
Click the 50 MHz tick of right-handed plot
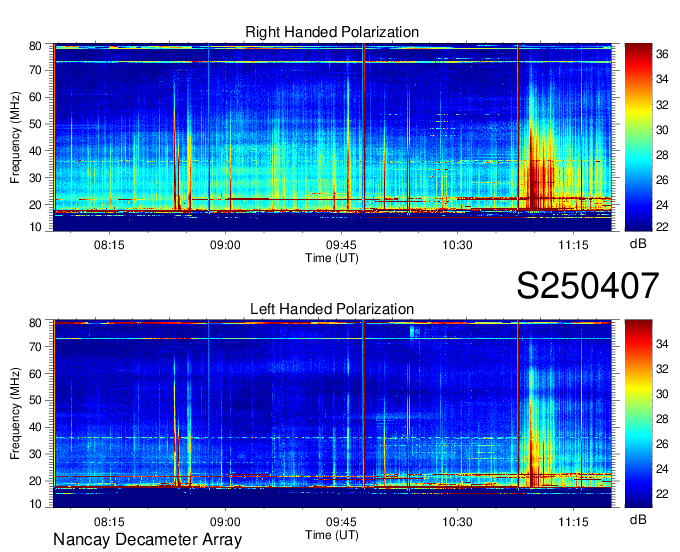[35, 124]
